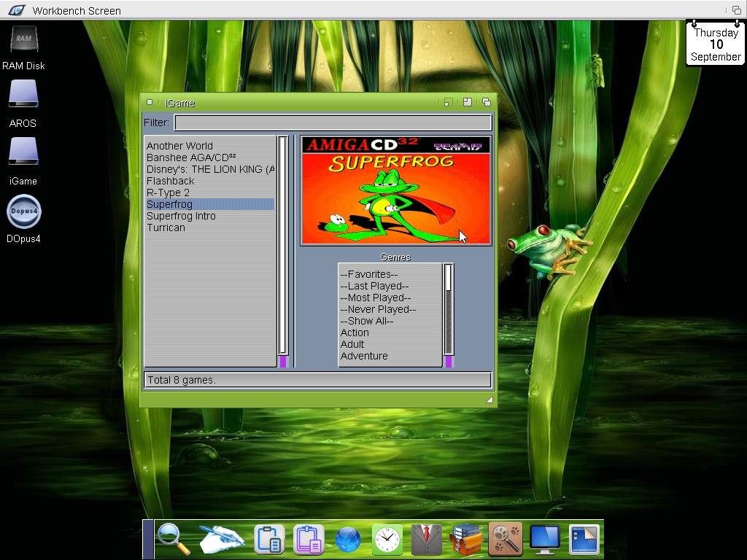Select Another World in the game list
This screenshot has width=747, height=560.
point(179,146)
